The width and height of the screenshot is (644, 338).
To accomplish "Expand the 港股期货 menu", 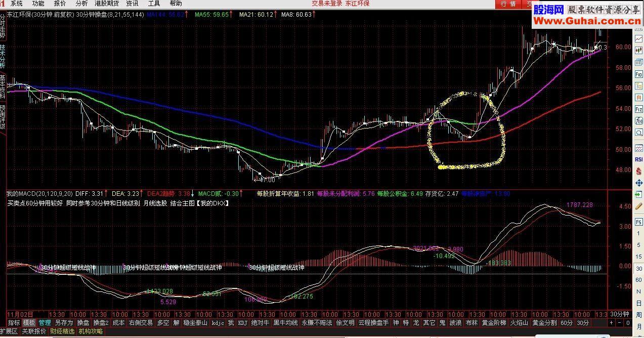I will (107, 4).
